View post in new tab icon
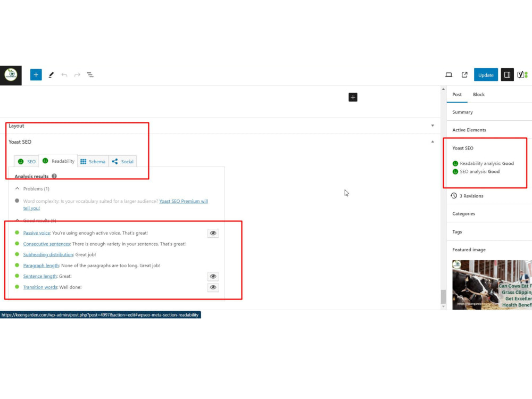 pos(464,75)
